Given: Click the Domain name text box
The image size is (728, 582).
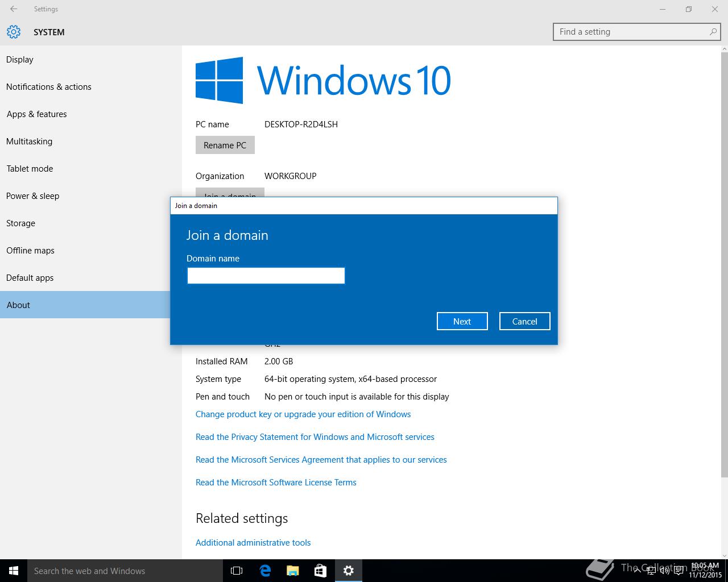Looking at the screenshot, I should pos(266,276).
